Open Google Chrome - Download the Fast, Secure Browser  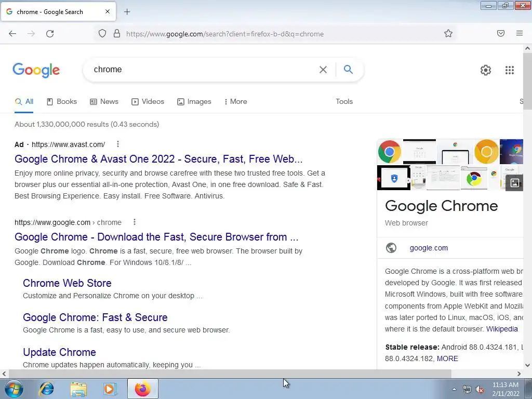pyautogui.click(x=156, y=237)
